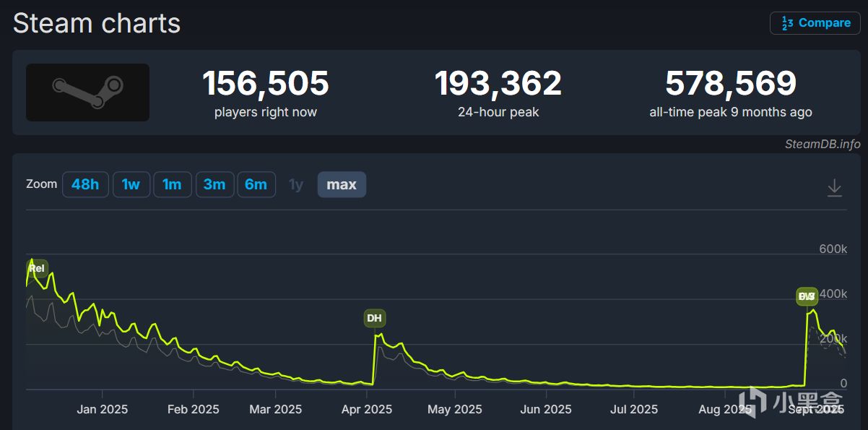
Task: Click the 'players right now' label
Action: coord(266,112)
